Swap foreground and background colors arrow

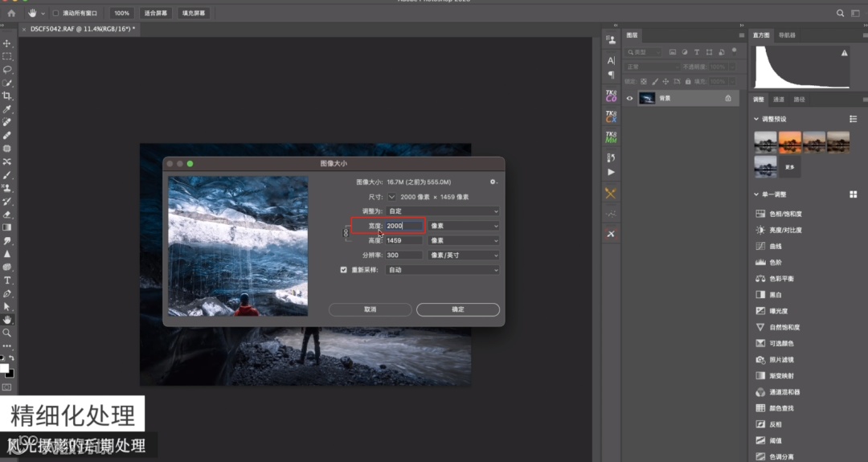[11, 358]
